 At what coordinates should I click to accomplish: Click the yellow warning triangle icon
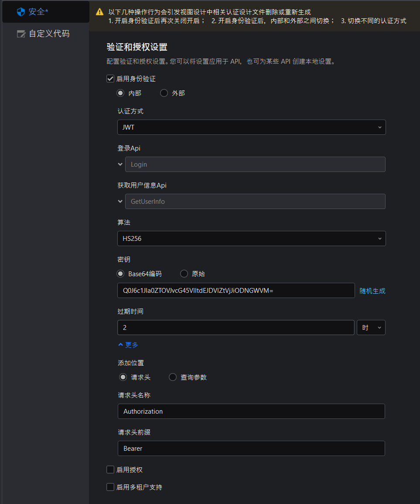(x=100, y=12)
